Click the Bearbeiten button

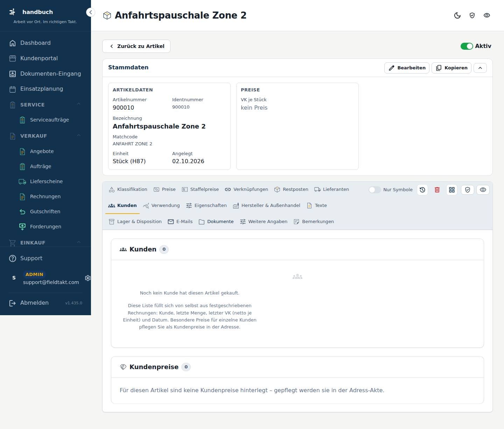click(x=407, y=68)
